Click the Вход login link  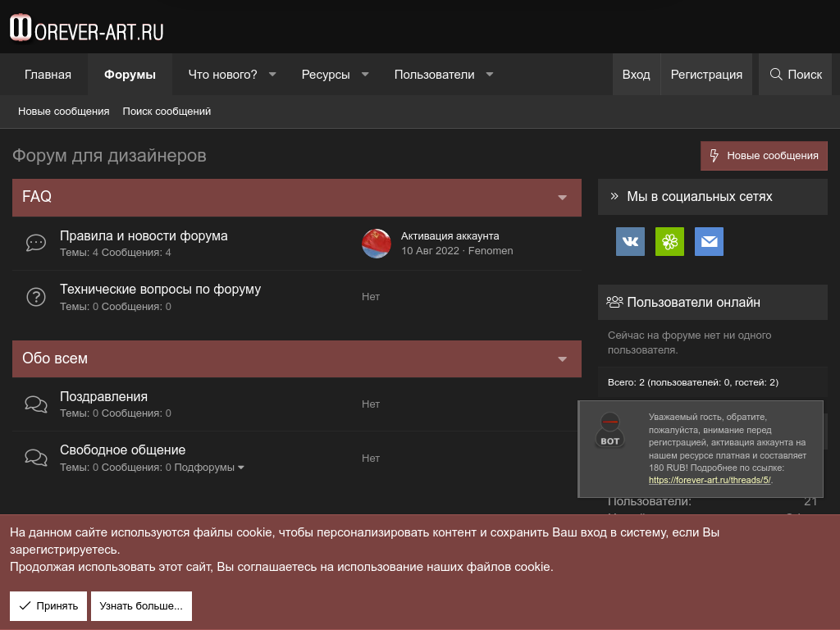[636, 75]
